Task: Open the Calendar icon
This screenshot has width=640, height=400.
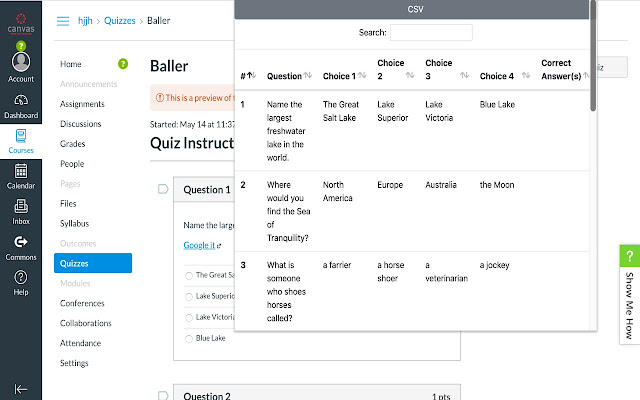Action: click(21, 171)
